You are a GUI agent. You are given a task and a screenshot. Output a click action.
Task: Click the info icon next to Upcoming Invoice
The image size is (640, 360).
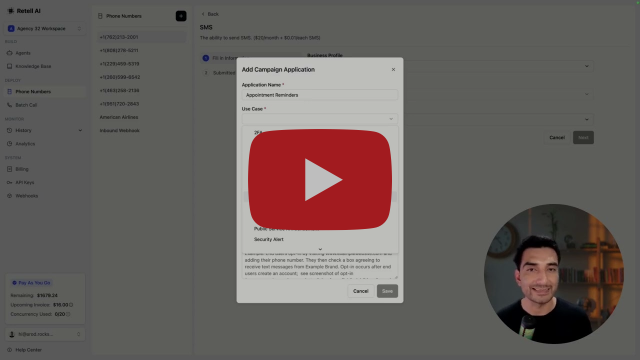(x=71, y=305)
